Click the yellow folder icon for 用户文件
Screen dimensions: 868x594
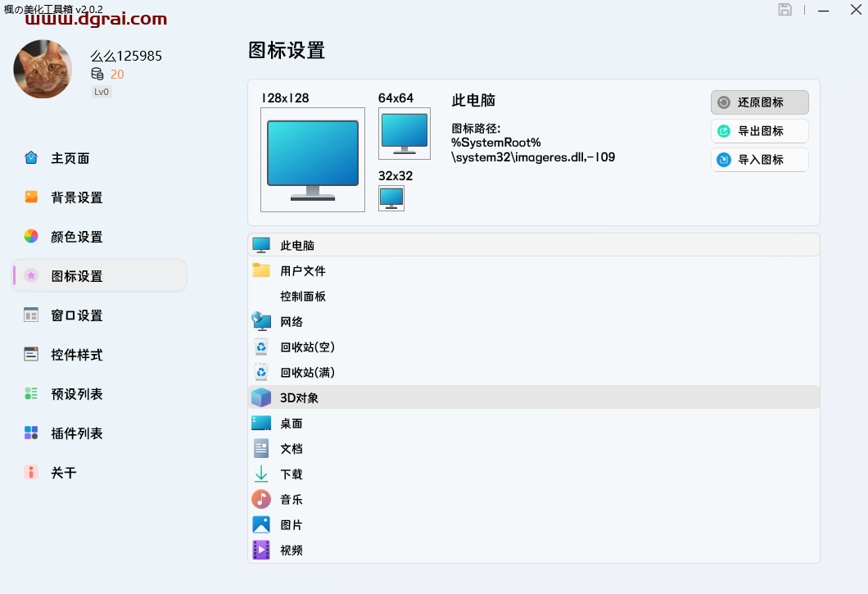click(261, 270)
